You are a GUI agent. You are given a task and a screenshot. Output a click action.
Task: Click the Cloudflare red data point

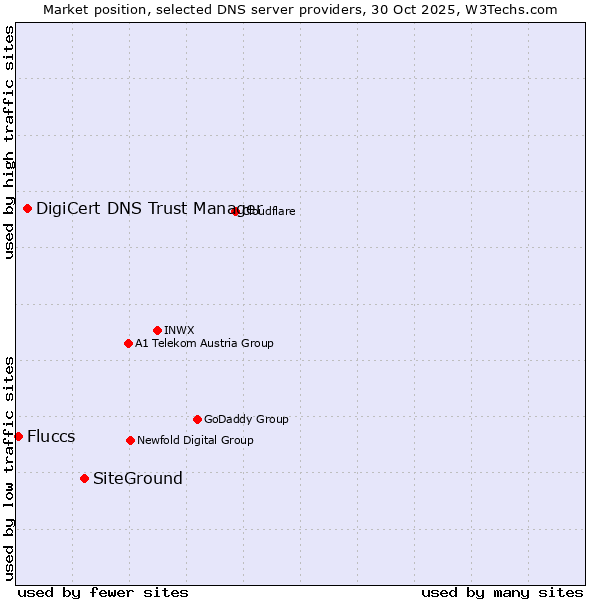(236, 211)
